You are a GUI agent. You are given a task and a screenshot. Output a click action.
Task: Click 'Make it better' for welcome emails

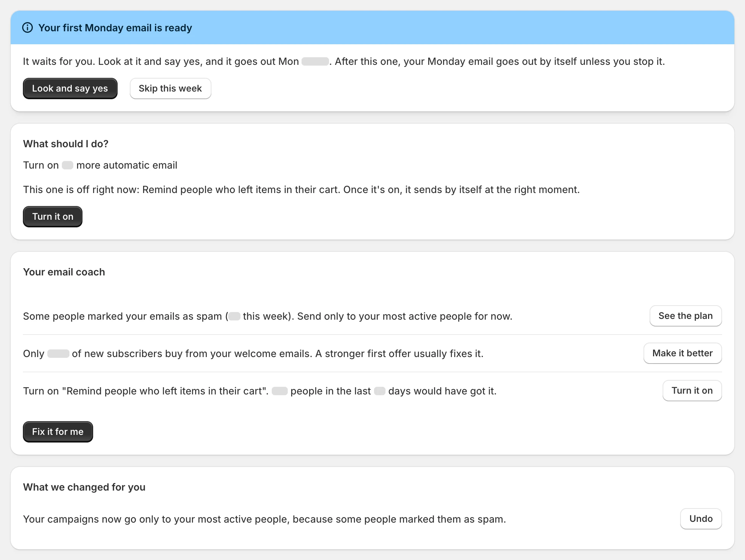[682, 353]
